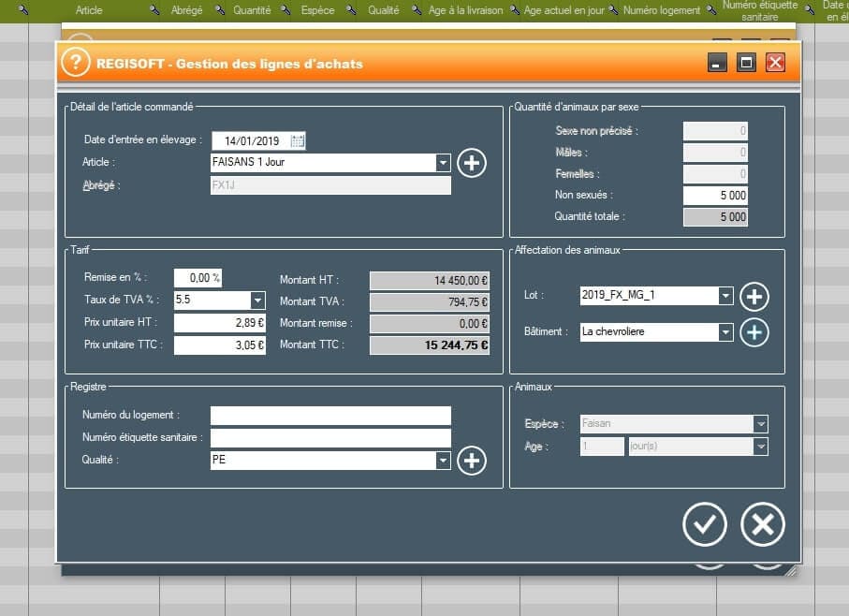Validate the purchase line with the checkmark button

coord(705,524)
